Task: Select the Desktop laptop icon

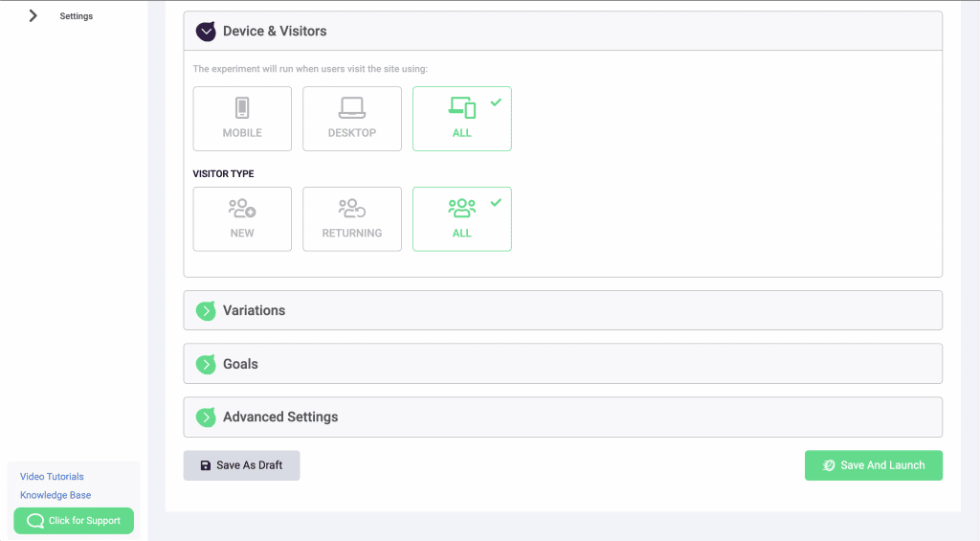Action: 352,107
